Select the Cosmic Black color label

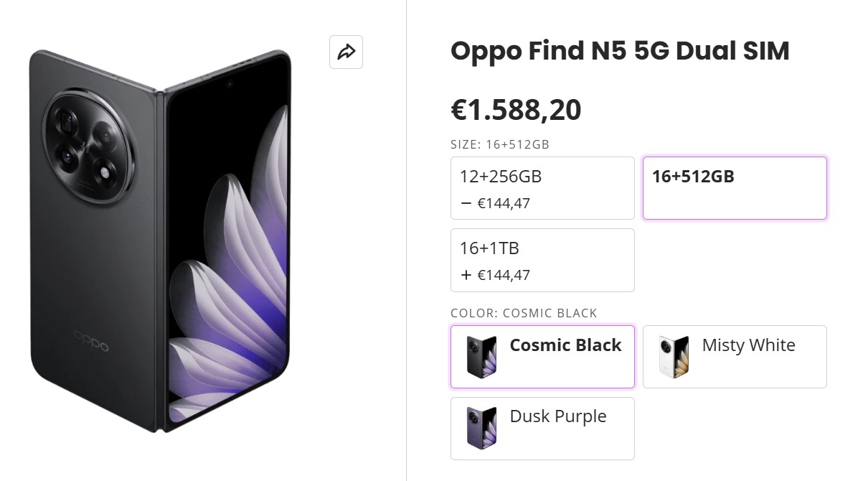[x=565, y=345]
